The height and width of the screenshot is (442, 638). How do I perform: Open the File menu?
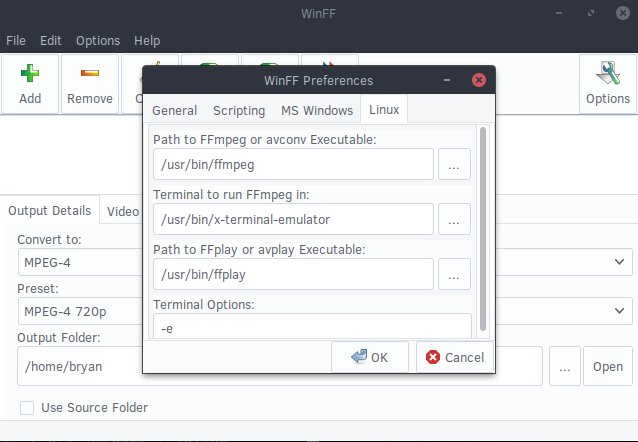tap(16, 41)
